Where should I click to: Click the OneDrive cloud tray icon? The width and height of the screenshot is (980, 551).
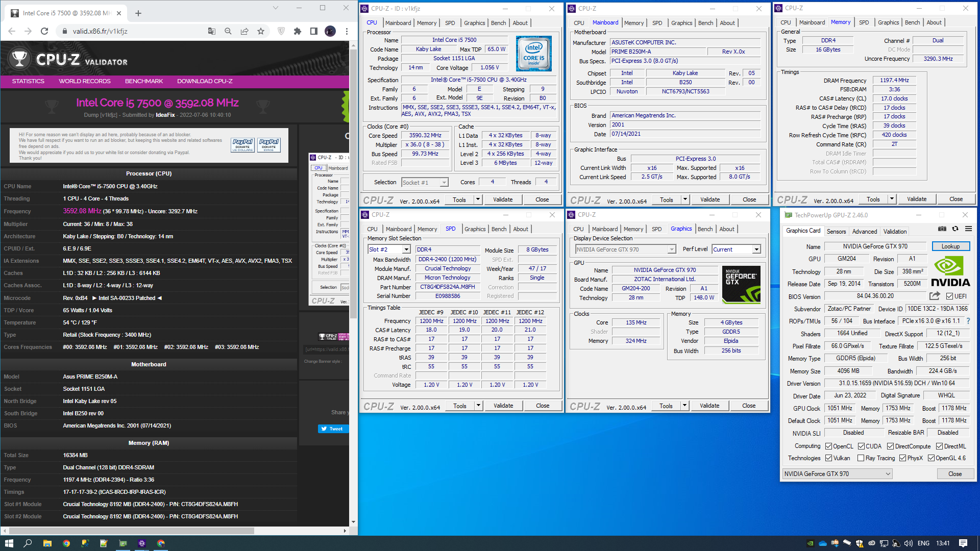pos(822,543)
